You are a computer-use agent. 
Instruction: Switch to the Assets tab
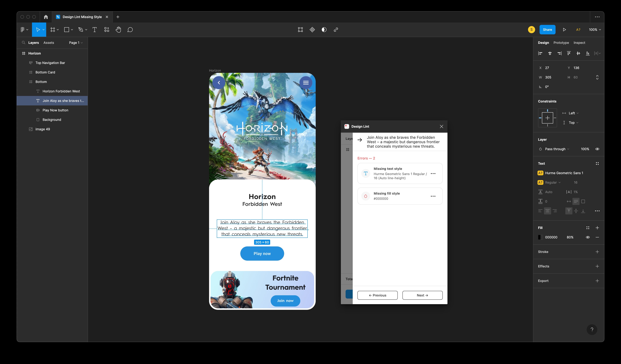49,43
